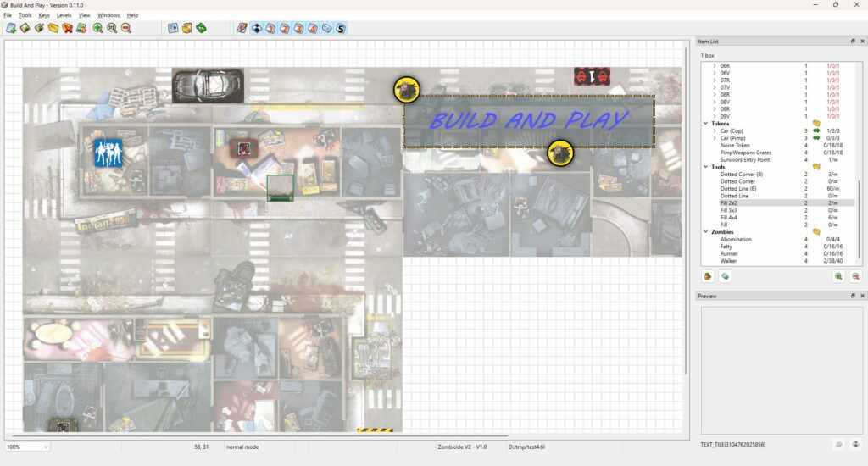Select the black cop car on map
Screen dimensions: 868x466
[208, 86]
